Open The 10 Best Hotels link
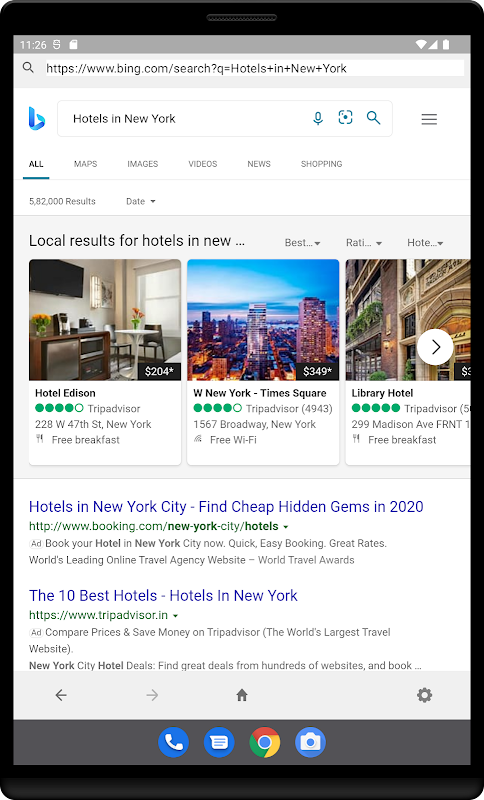 pyautogui.click(x=163, y=595)
